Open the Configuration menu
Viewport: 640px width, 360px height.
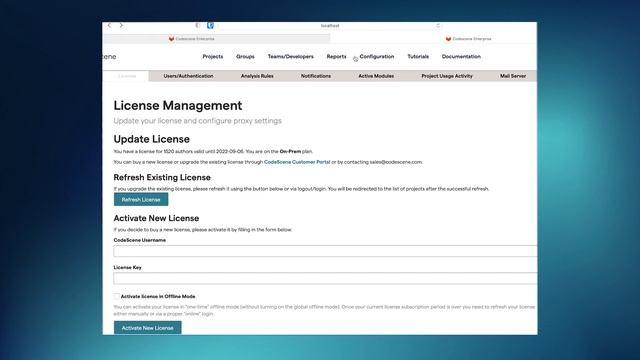(x=377, y=56)
